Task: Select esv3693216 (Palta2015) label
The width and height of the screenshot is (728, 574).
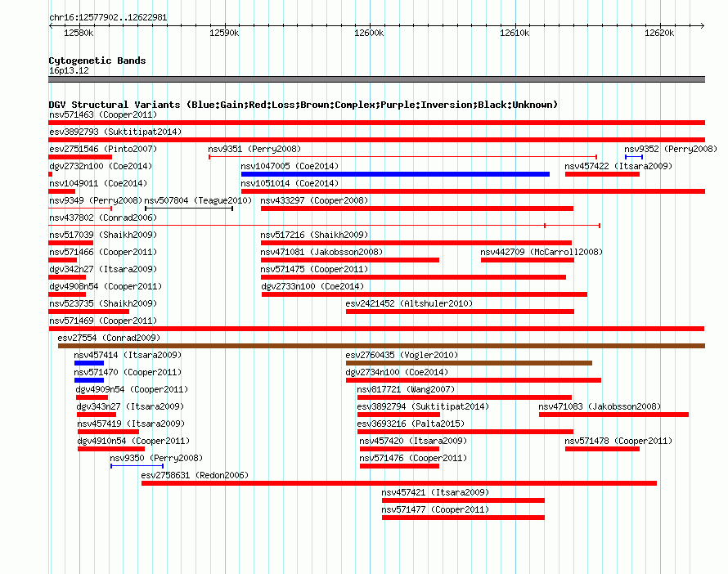Action: (411, 424)
